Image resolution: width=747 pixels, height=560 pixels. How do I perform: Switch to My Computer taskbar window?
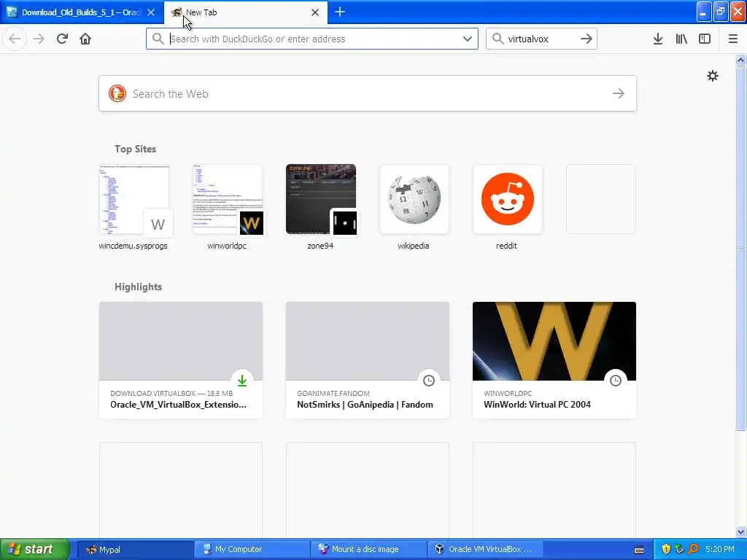coord(252,549)
